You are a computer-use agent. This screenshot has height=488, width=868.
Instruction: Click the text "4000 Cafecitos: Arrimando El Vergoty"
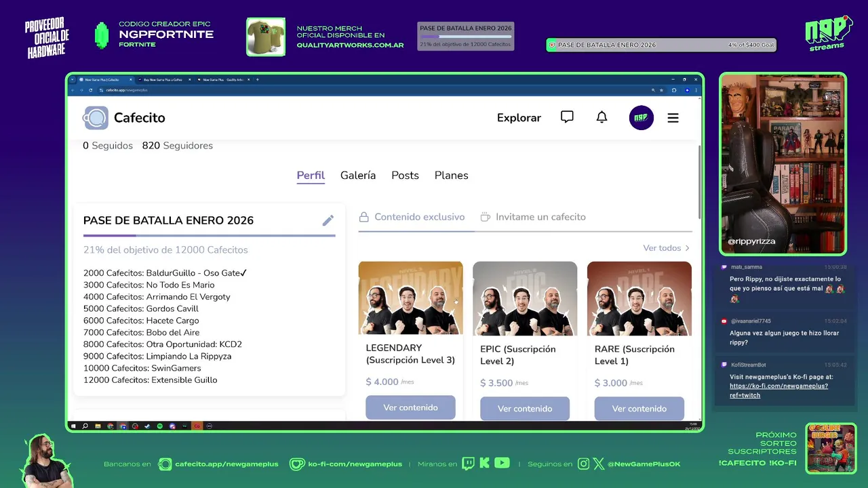pyautogui.click(x=157, y=297)
